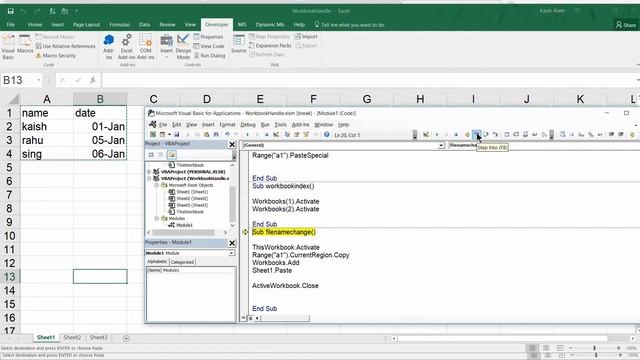The width and height of the screenshot is (640, 360).
Task: Open the VBA Run menu
Action: point(265,124)
